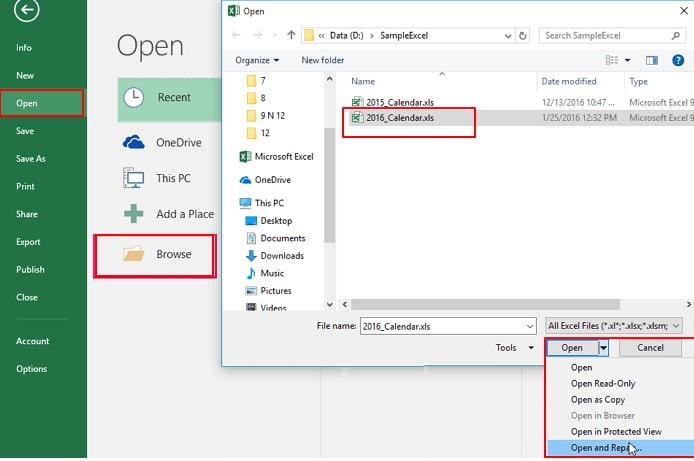
Task: Click the refresh icon beside the address bar
Action: [523, 35]
